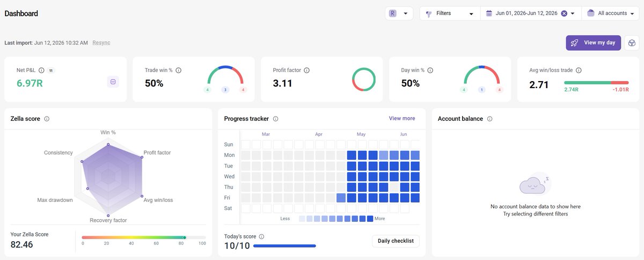
Task: Click the Zella score color gradient bar
Action: point(144,237)
